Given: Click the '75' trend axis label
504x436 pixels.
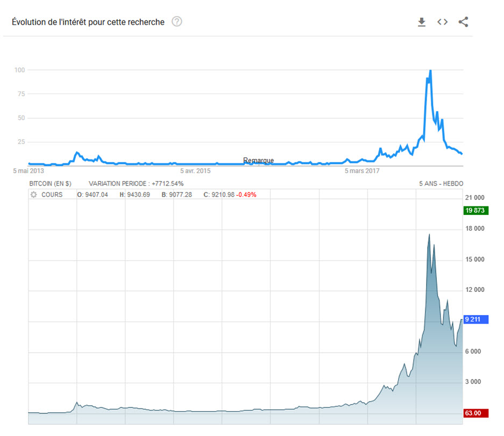Looking at the screenshot, I should pyautogui.click(x=21, y=94).
